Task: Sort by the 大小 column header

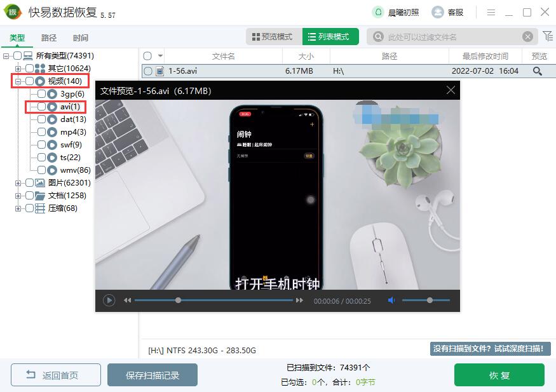Action: pos(306,57)
